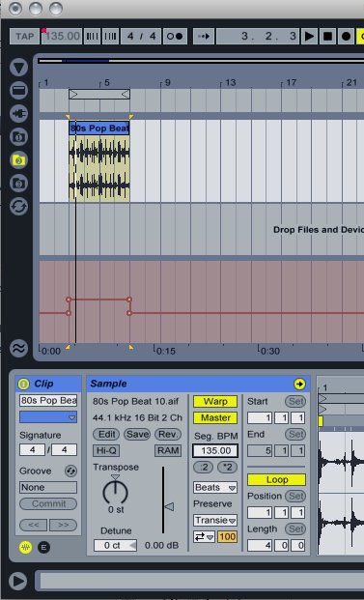Click the TAP tempo button
The image size is (364, 600).
point(25,37)
